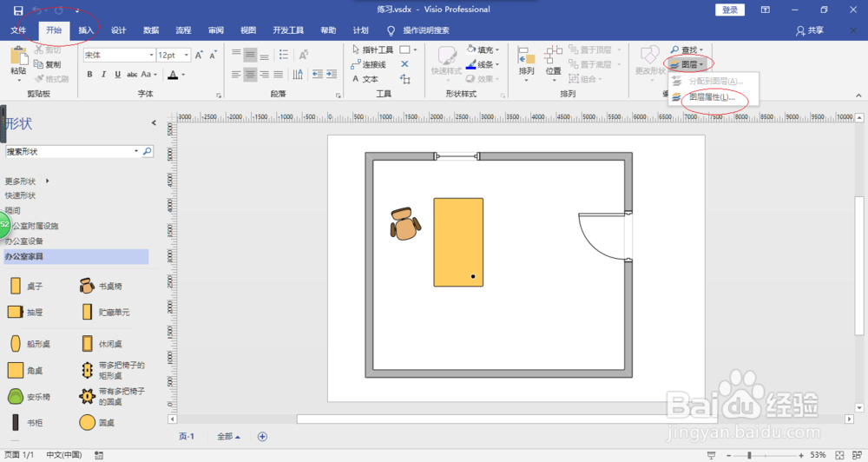Viewport: 868px width, 462px height.
Task: Toggle italic formatting
Action: pos(103,74)
